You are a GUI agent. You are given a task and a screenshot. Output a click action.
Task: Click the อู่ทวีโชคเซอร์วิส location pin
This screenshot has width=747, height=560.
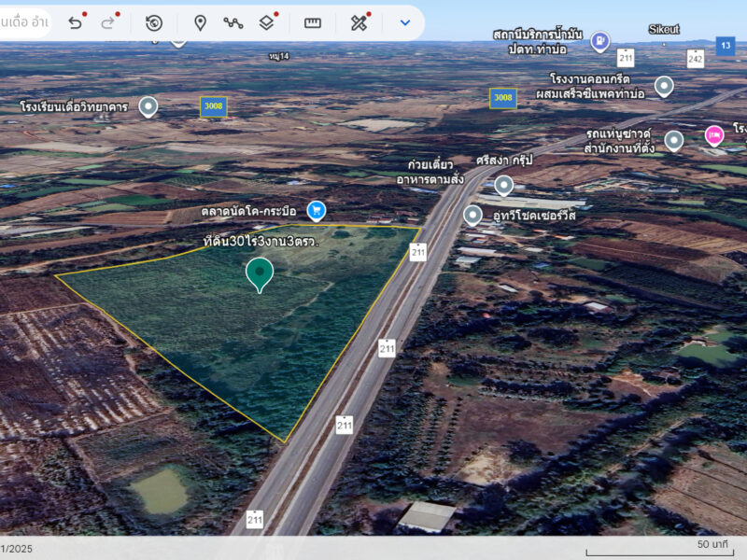point(472,216)
